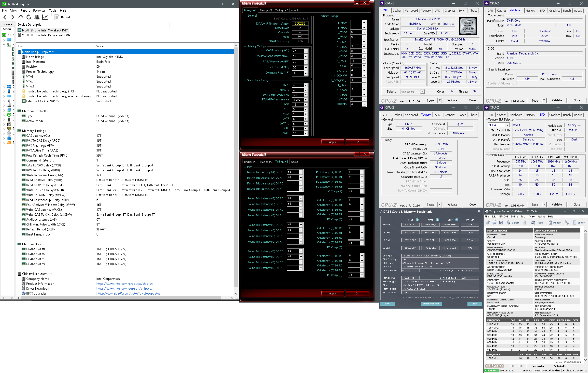
Task: Click the Thaiphoon Burner Export icon
Action: tap(509, 223)
